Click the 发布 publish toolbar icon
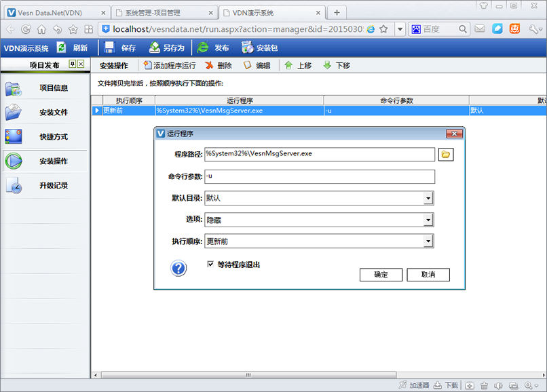This screenshot has height=392, width=547. [203, 47]
